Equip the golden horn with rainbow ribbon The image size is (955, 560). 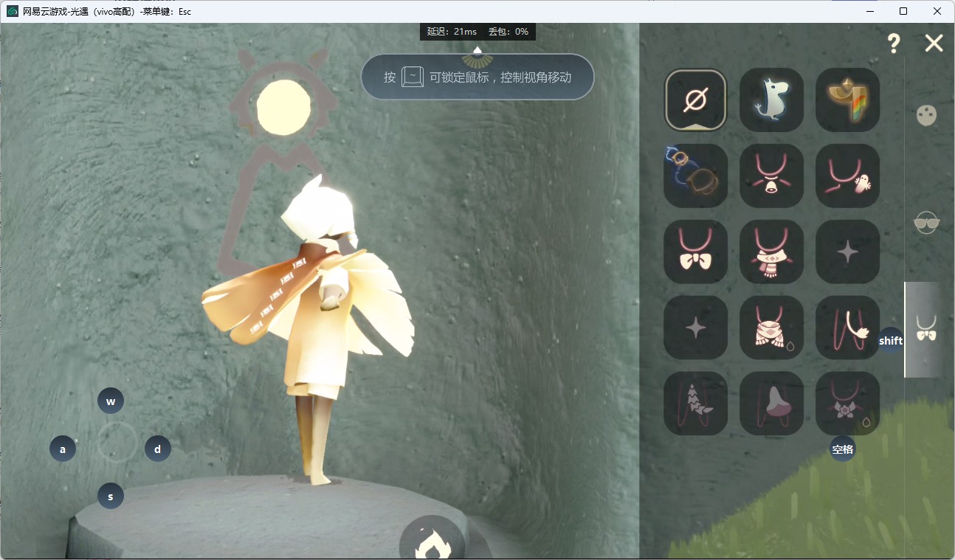pos(847,100)
